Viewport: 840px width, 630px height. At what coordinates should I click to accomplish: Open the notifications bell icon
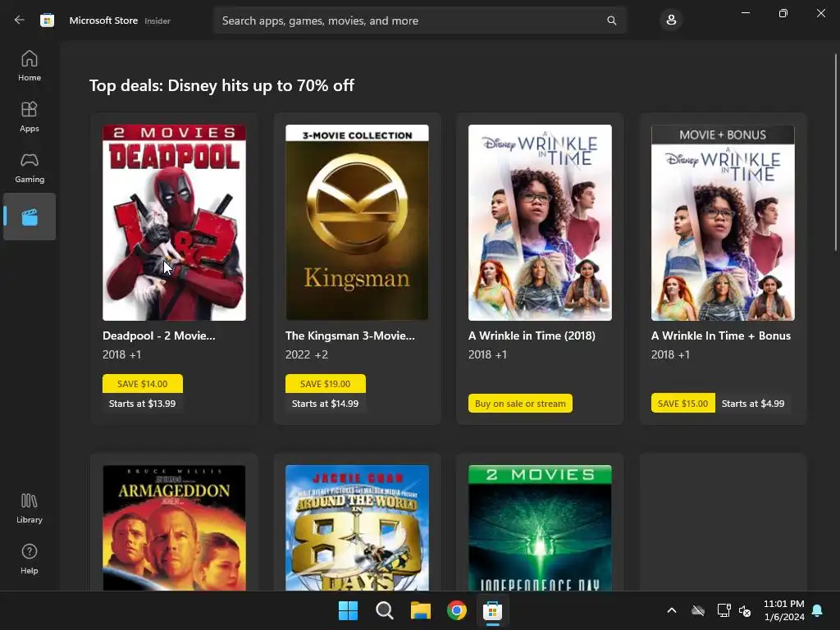(817, 610)
